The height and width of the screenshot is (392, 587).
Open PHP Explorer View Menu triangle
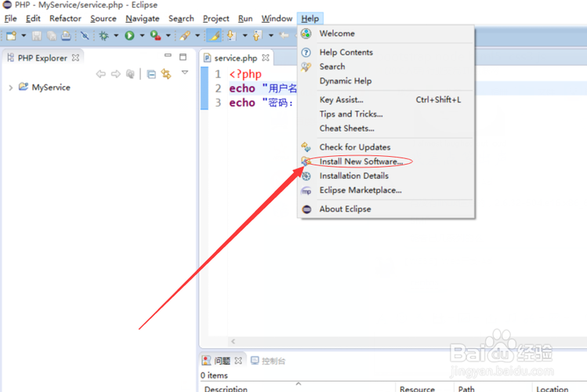click(x=185, y=72)
